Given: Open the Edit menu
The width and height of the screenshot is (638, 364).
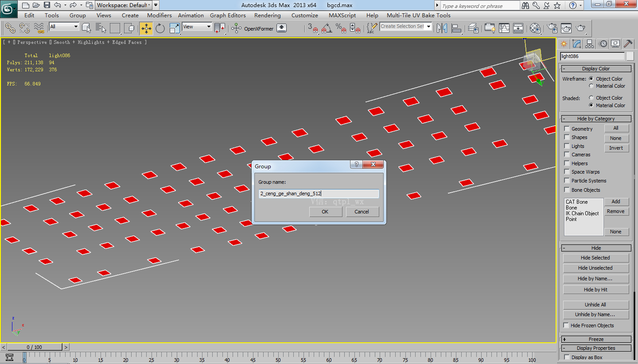Looking at the screenshot, I should point(29,15).
